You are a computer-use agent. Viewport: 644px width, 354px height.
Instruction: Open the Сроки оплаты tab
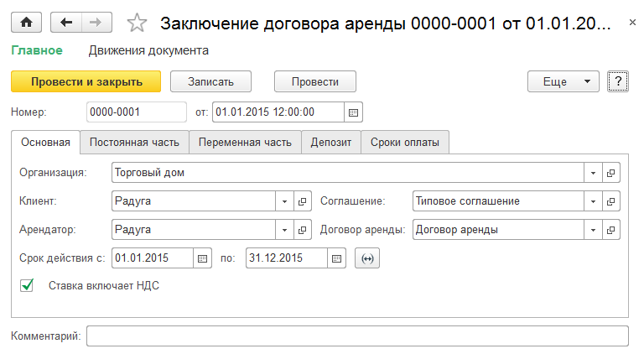405,143
